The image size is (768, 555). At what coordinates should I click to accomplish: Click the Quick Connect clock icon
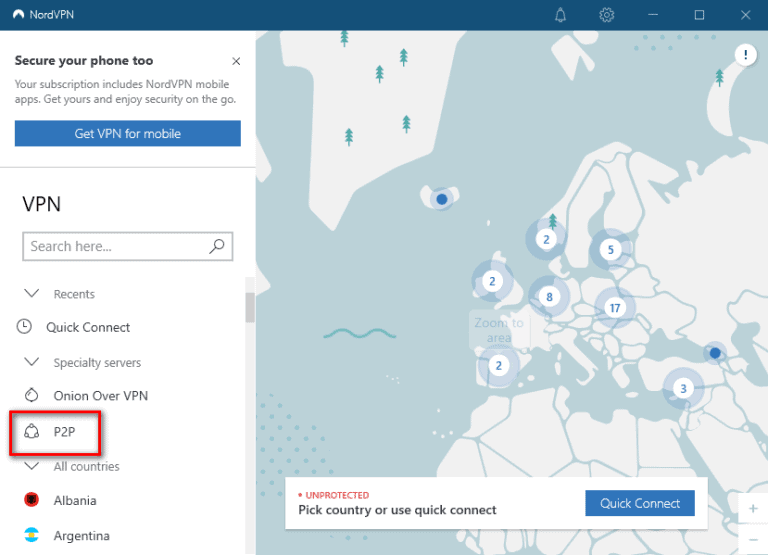[x=26, y=327]
